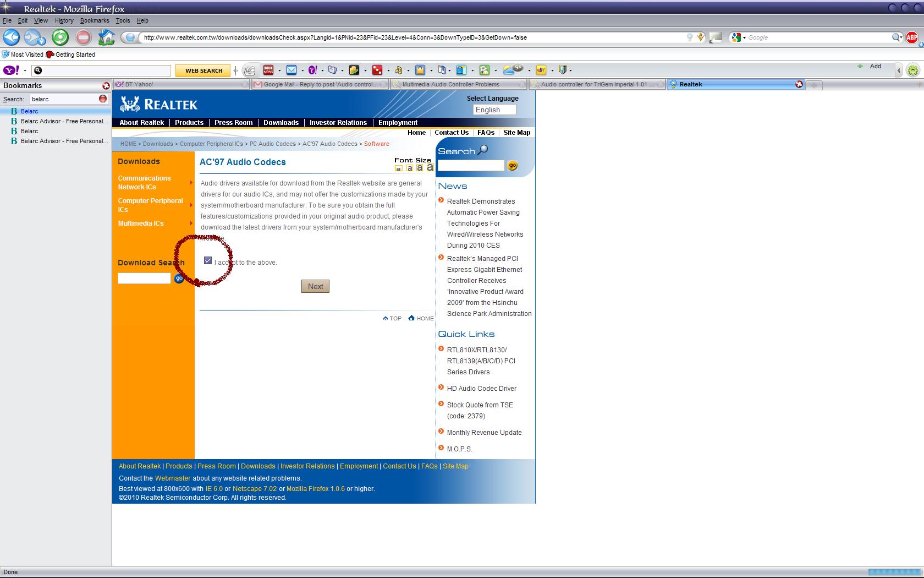Select the largest font size icon

[430, 167]
